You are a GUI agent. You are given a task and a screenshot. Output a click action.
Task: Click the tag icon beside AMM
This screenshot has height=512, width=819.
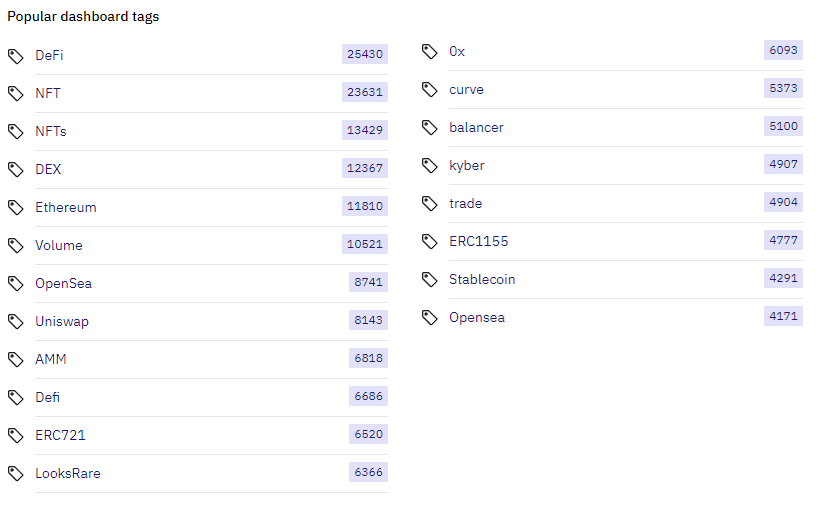point(16,360)
